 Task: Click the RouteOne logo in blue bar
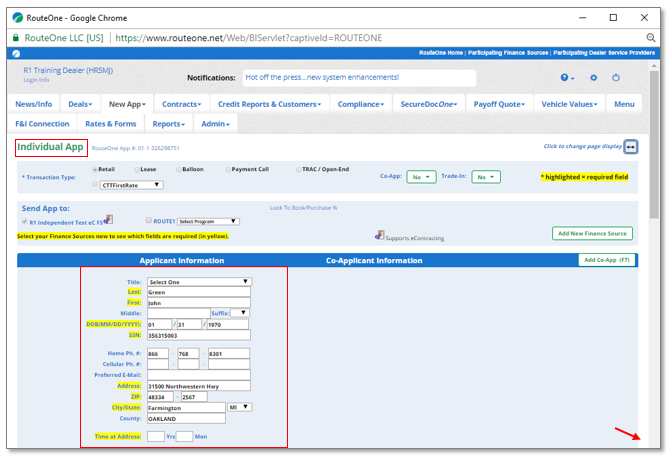point(16,53)
